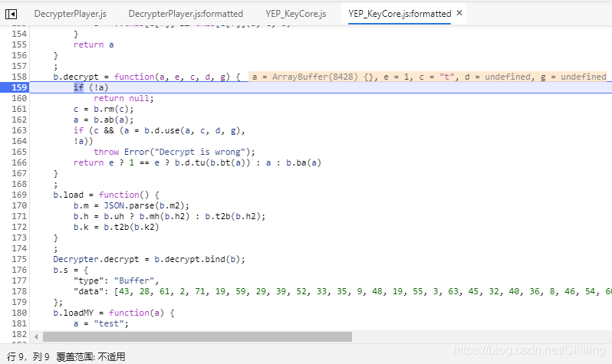
Task: Click the horizontal scrollbar thumb
Action: [x=197, y=336]
